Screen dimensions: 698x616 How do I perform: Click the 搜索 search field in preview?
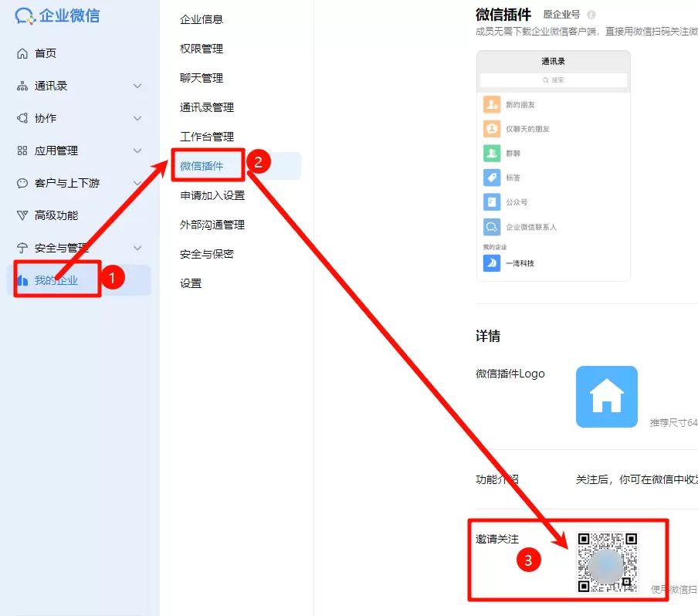(x=553, y=80)
